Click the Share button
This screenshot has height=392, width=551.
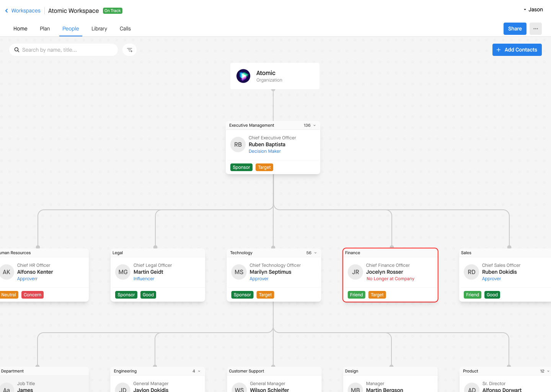515,28
